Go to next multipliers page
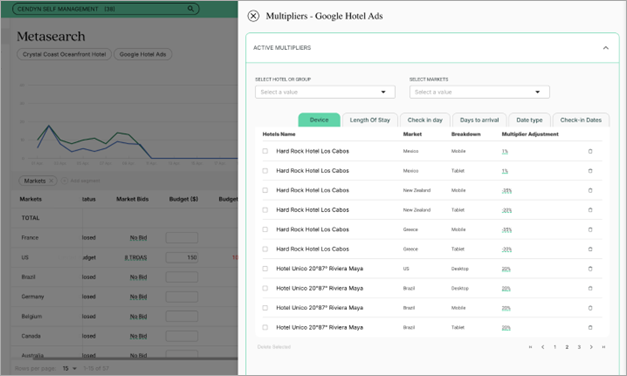Viewport: 627px width, 376px height. 591,347
